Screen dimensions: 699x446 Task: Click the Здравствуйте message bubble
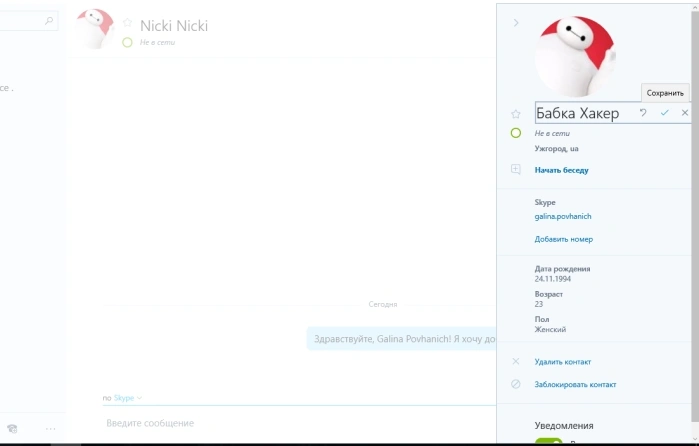coord(401,339)
